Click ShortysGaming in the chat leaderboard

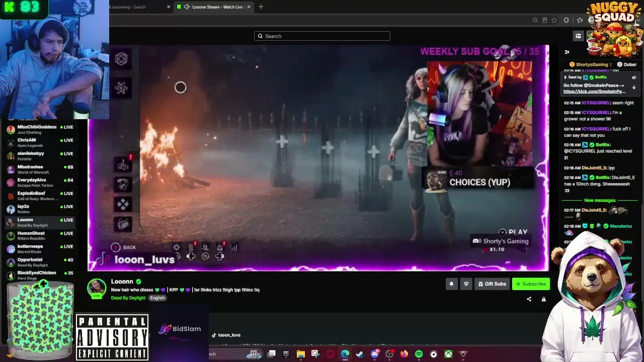click(x=591, y=64)
